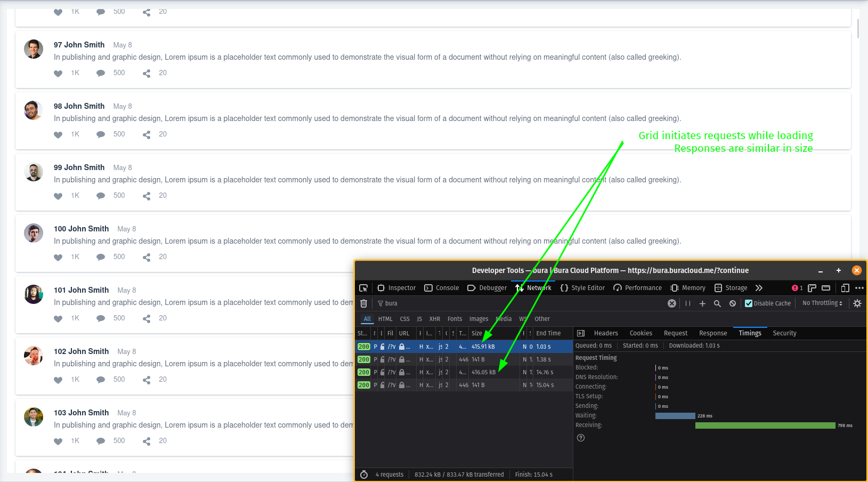Open the Console panel tab
Screen dimensions: 868x482
point(442,288)
